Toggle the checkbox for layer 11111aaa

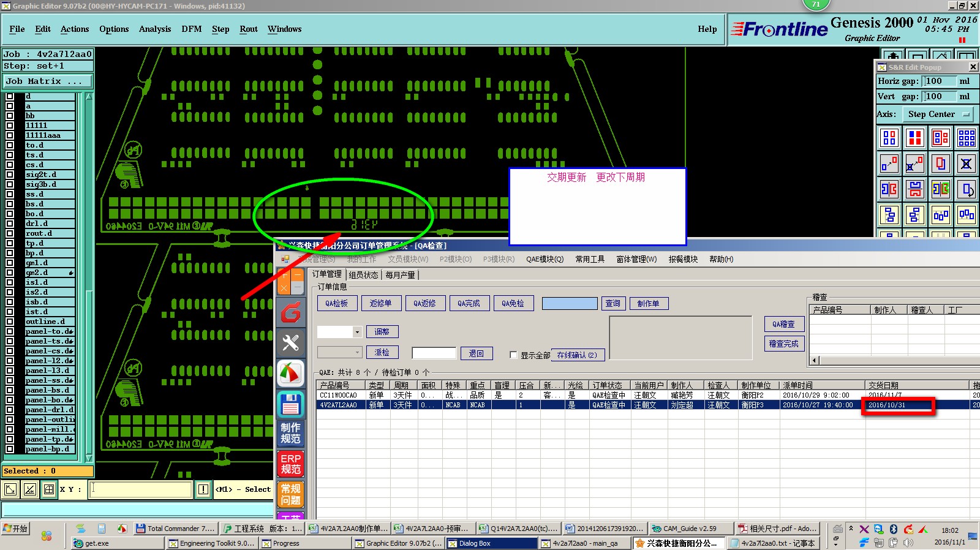click(x=10, y=135)
